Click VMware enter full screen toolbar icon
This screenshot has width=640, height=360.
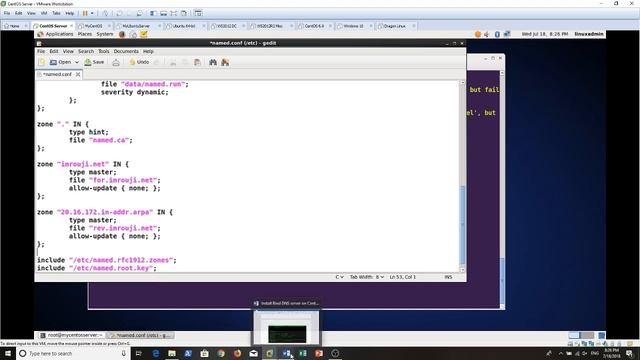point(173,13)
